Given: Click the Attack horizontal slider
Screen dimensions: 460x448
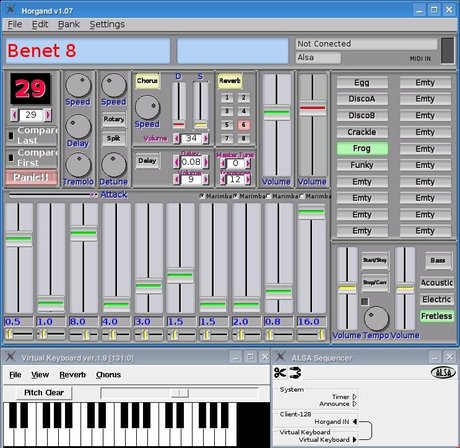Looking at the screenshot, I should pyautogui.click(x=53, y=195).
